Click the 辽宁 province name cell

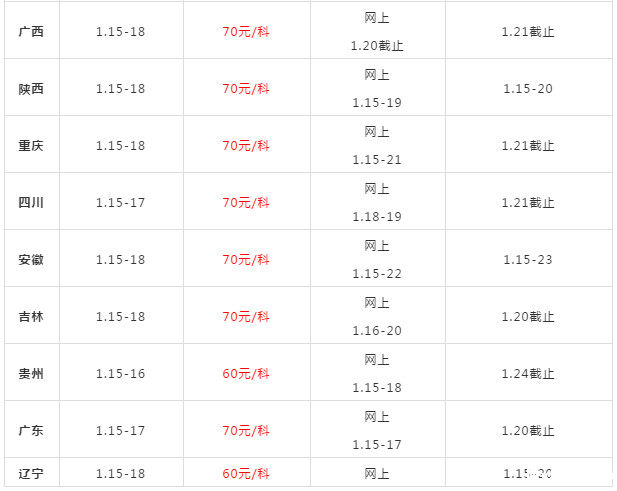pyautogui.click(x=31, y=473)
